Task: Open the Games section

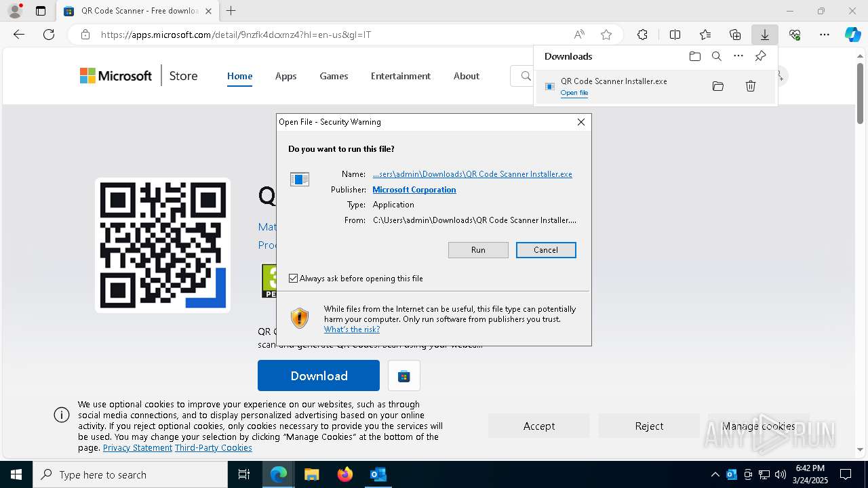Action: pos(334,76)
